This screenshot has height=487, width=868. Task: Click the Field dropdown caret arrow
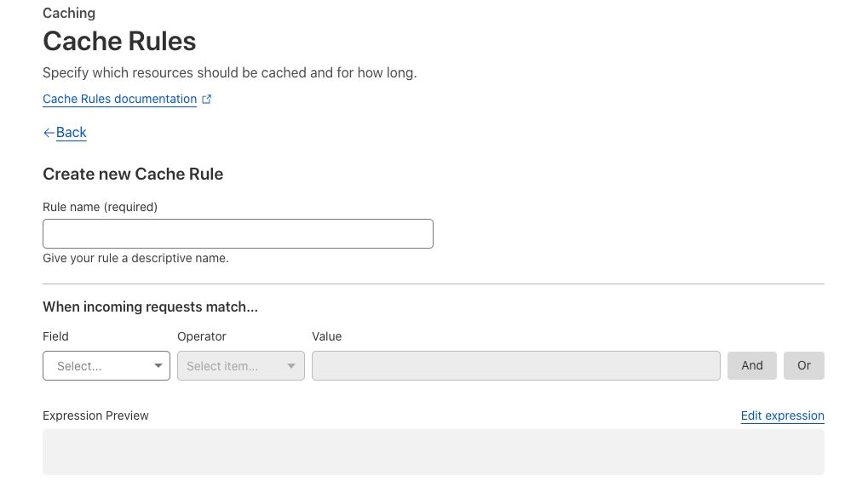(x=158, y=366)
